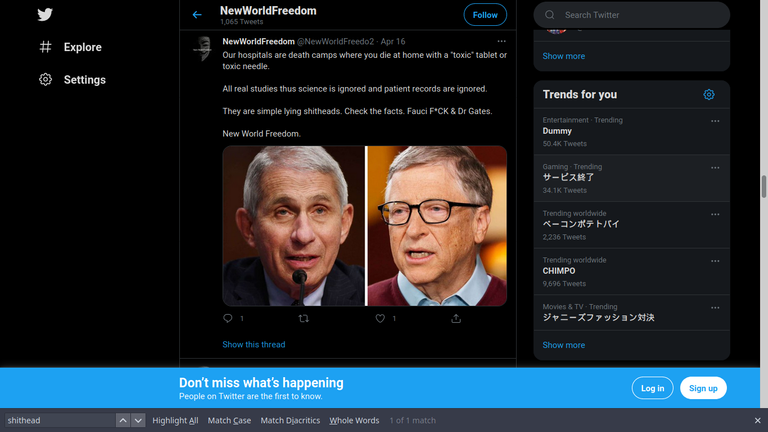Open more options for ベーコンポテトパイ trend
The width and height of the screenshot is (768, 432).
[x=715, y=214]
